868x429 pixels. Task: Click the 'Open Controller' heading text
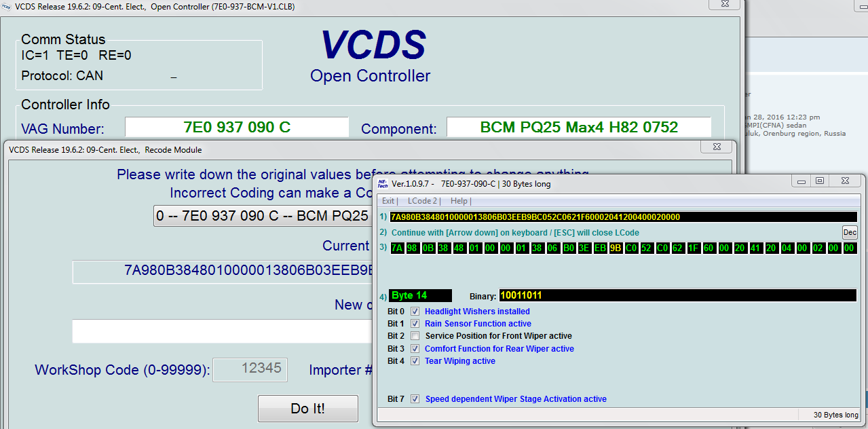(370, 76)
